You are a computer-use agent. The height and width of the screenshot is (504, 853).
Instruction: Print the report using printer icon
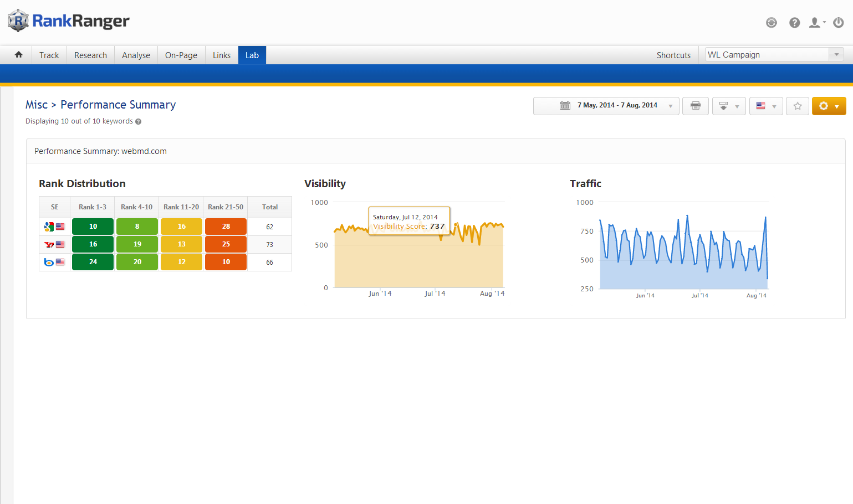pos(695,106)
